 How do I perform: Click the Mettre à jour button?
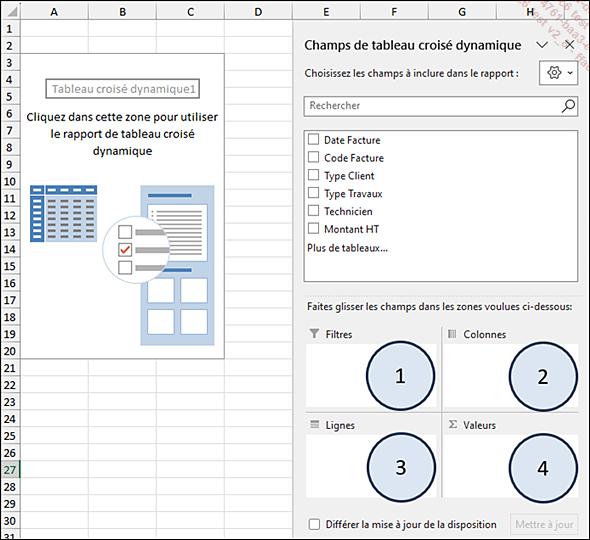coord(544,524)
